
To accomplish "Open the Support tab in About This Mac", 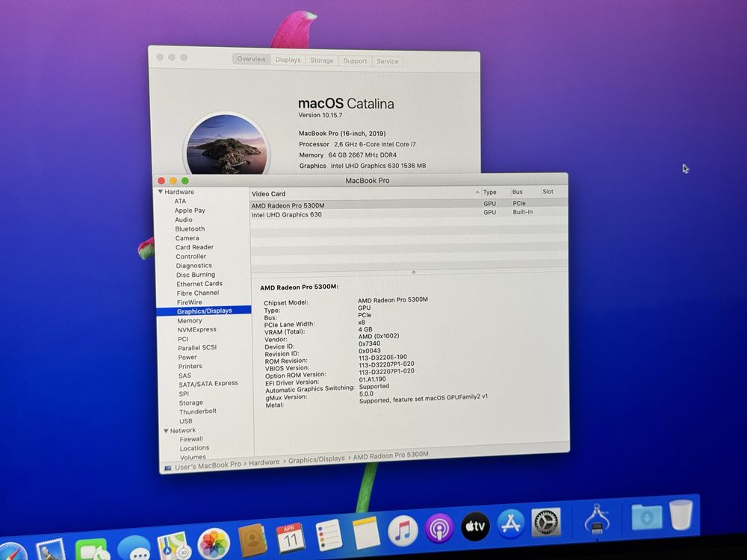I will [x=355, y=61].
